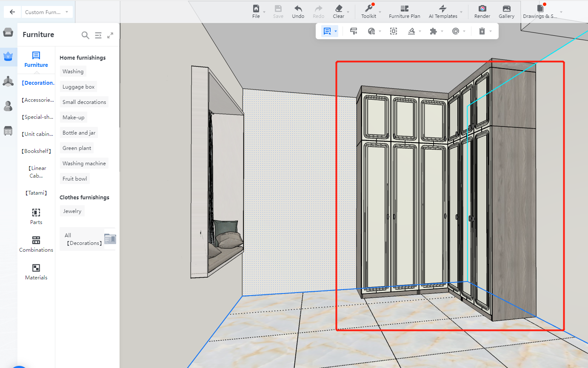
Task: Click the Furniture Plan icon
Action: (x=404, y=11)
